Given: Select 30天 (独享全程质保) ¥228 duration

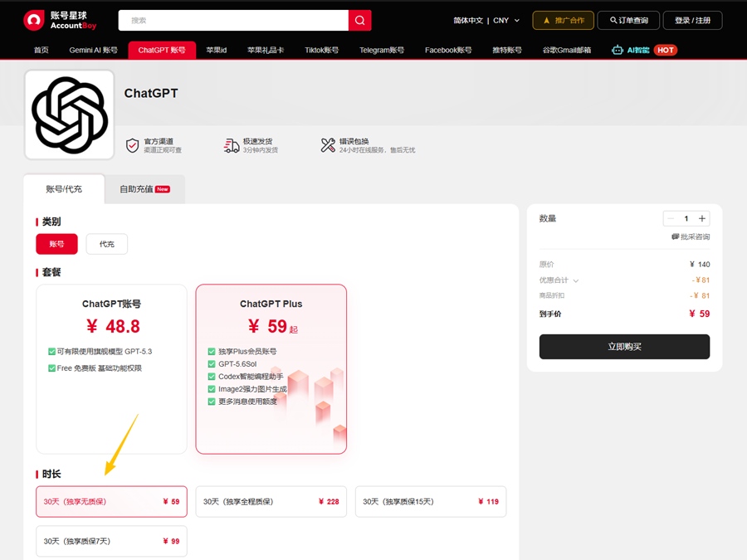Looking at the screenshot, I should tap(271, 501).
